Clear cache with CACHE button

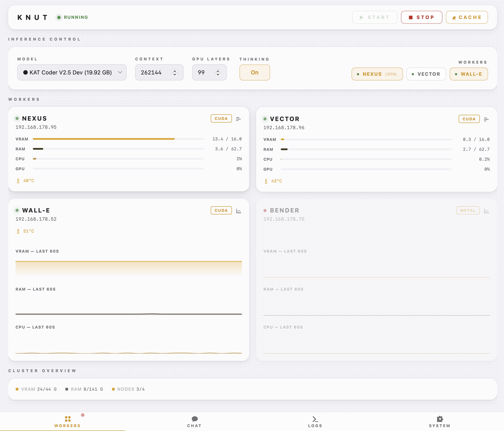click(467, 17)
